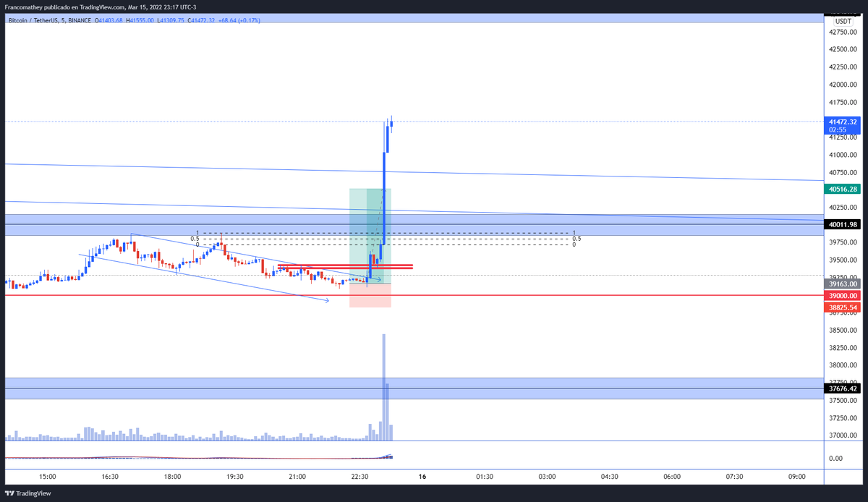Select the red stop zone of long position
868x502 pixels.
370,295
